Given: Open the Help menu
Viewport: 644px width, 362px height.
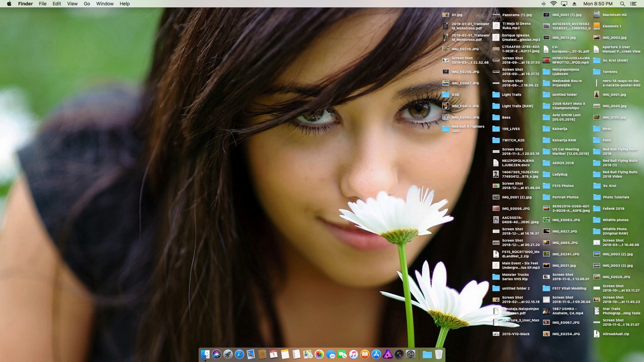Looking at the screenshot, I should tap(125, 4).
